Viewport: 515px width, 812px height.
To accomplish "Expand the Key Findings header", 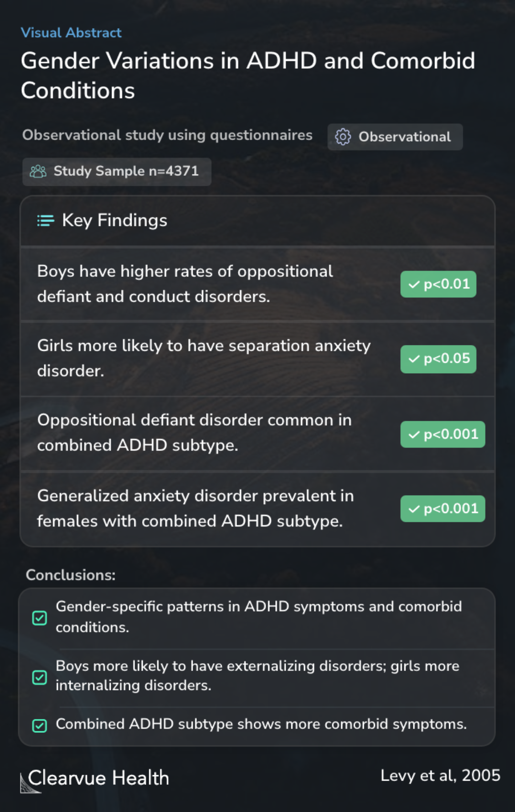I will pyautogui.click(x=257, y=221).
